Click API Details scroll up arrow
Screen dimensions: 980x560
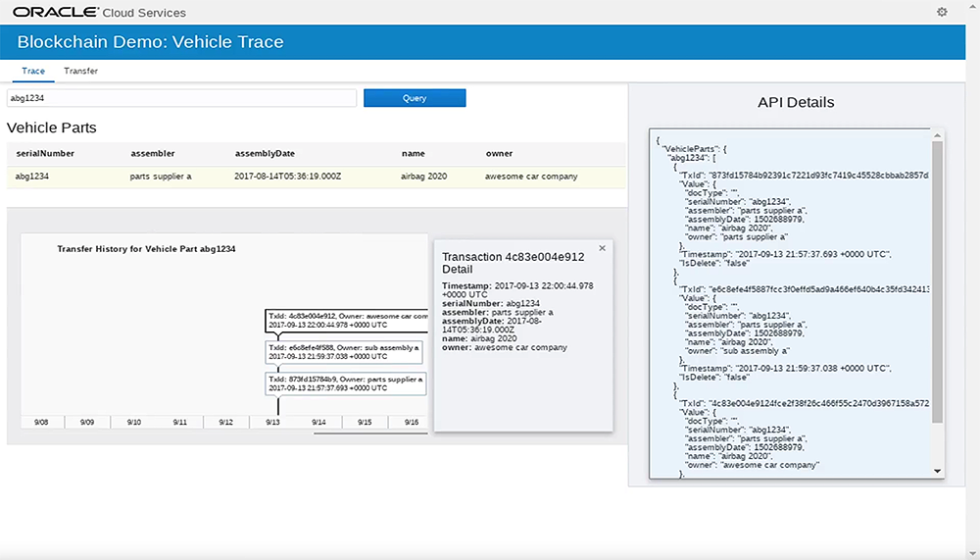pyautogui.click(x=937, y=135)
